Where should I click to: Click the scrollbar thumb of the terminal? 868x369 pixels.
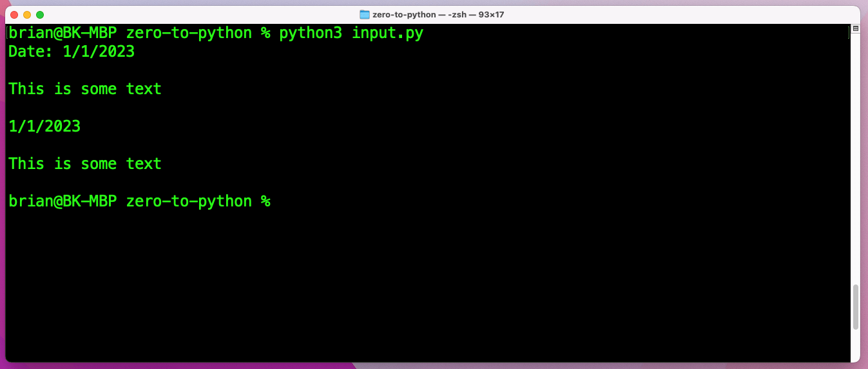pos(855,307)
